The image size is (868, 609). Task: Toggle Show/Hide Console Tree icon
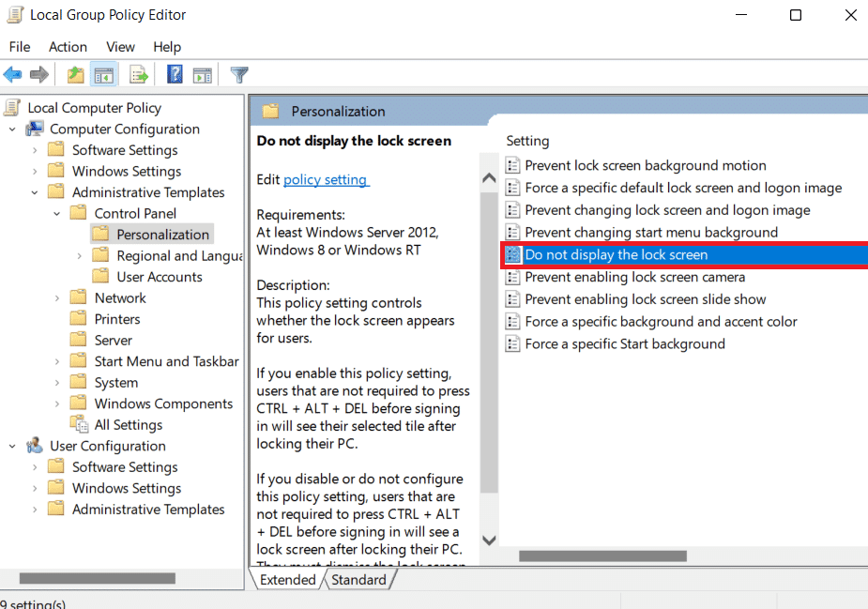click(x=103, y=74)
